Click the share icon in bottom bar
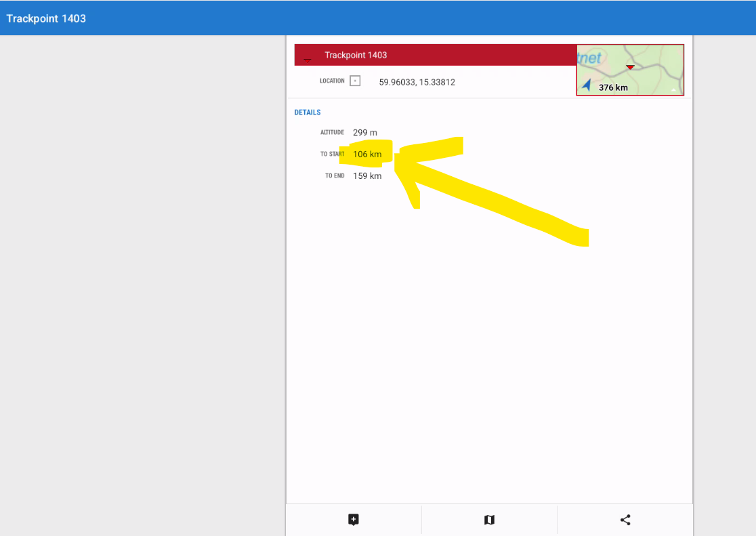Image resolution: width=756 pixels, height=536 pixels. coord(625,520)
